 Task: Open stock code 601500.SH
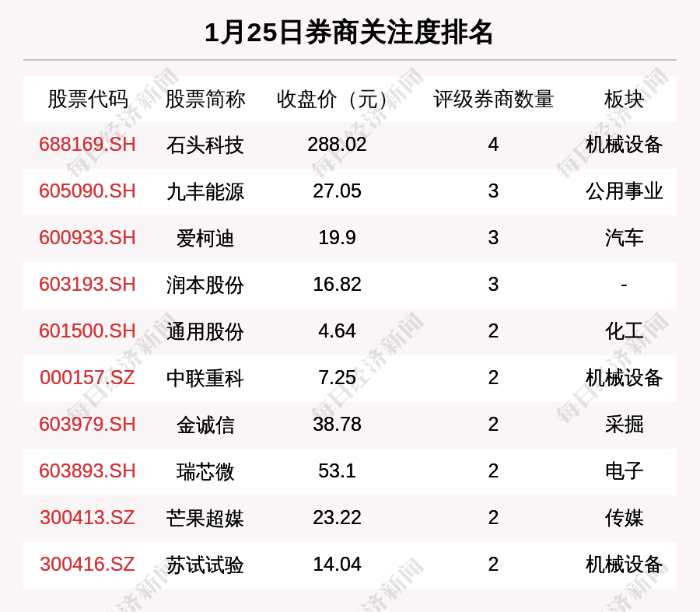87,331
